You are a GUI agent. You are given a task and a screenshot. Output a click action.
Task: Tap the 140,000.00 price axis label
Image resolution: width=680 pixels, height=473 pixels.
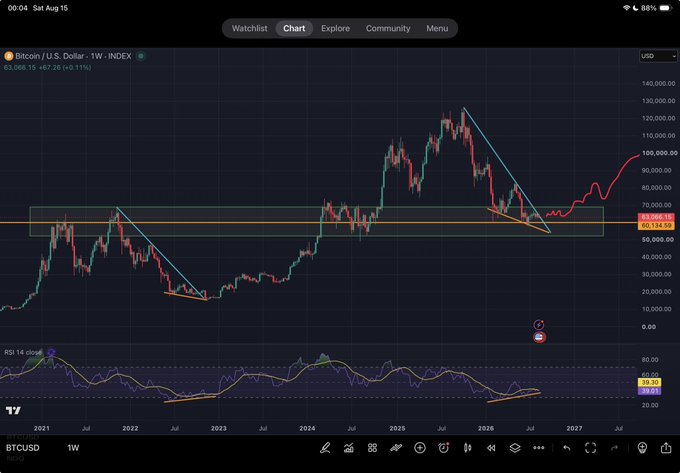tap(658, 83)
